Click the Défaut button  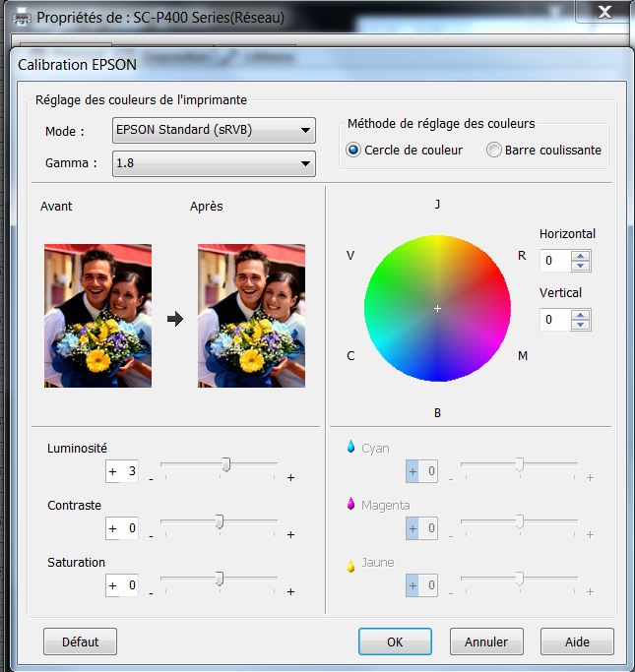80,641
